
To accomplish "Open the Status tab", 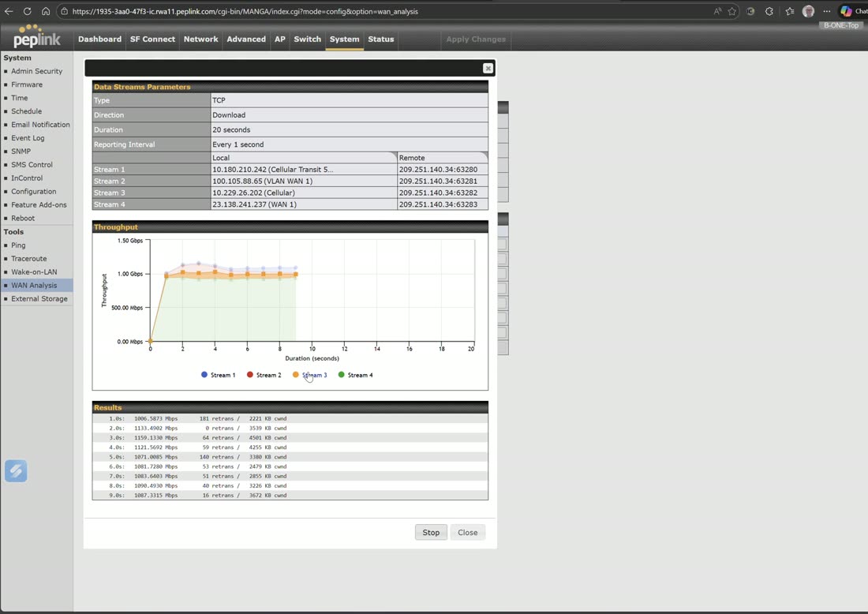I will [x=381, y=39].
